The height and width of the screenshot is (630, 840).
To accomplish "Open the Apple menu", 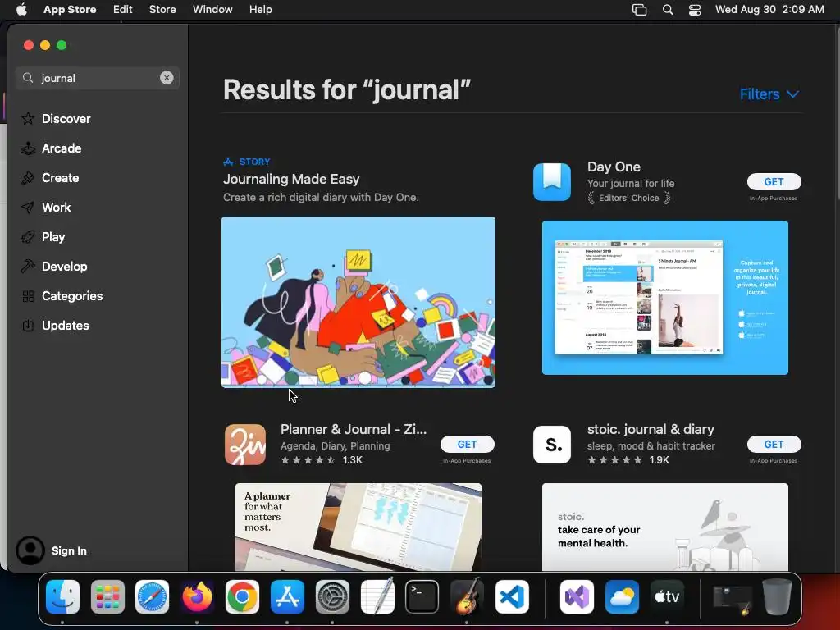I will click(21, 9).
